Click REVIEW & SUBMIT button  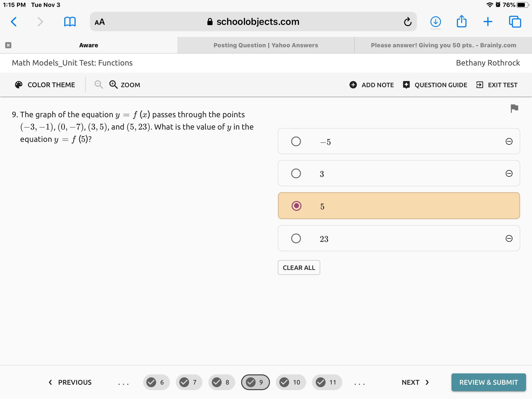(x=488, y=382)
